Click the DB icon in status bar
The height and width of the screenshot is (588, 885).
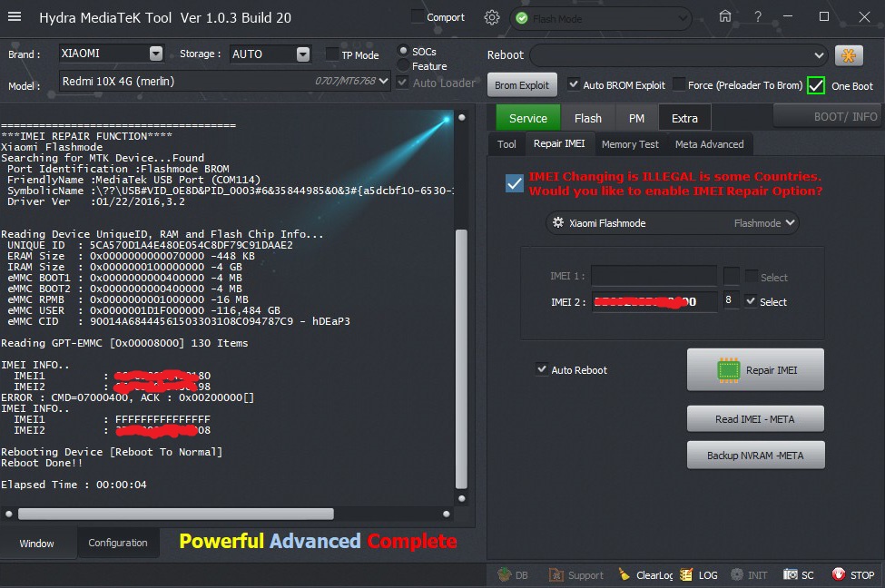[513, 575]
